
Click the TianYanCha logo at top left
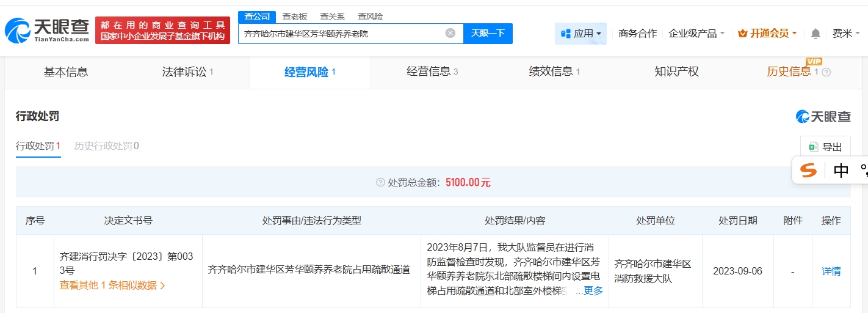coord(47,30)
